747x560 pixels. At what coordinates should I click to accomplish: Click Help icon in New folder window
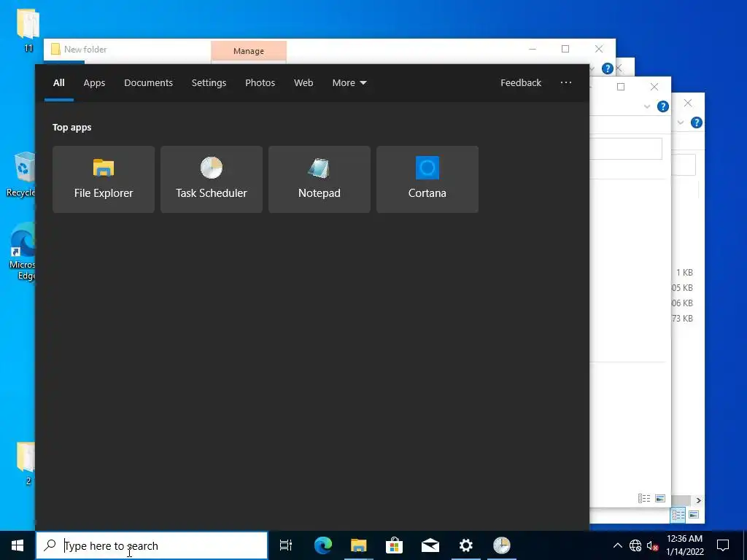click(x=608, y=69)
